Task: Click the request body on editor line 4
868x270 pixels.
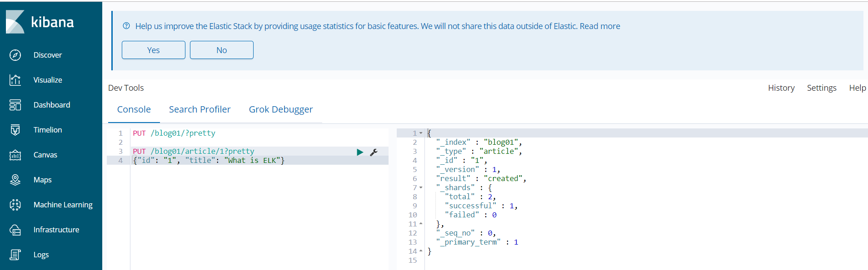Action: tap(209, 161)
